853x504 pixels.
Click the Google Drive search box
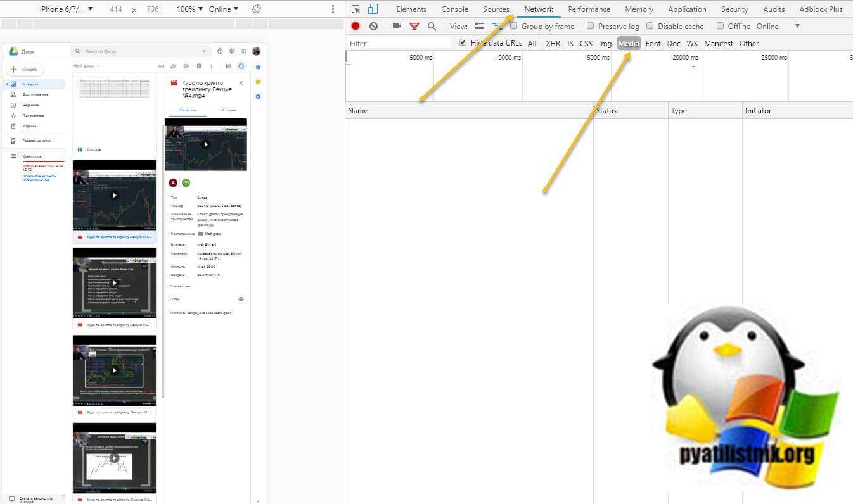(x=140, y=51)
